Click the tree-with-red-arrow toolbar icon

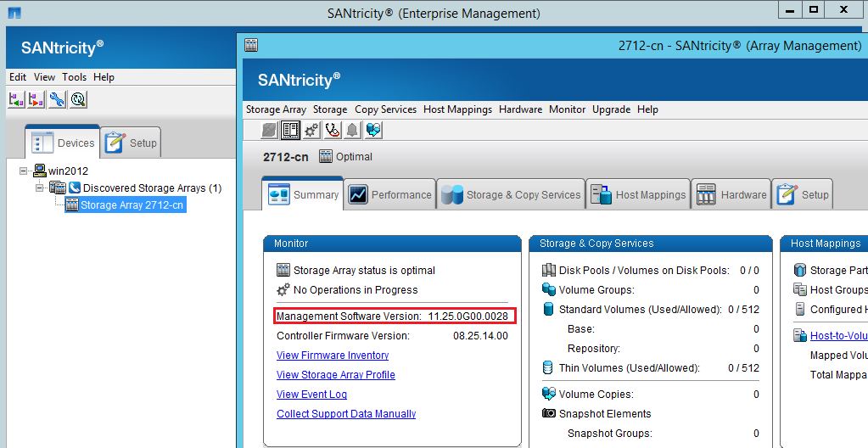36,100
